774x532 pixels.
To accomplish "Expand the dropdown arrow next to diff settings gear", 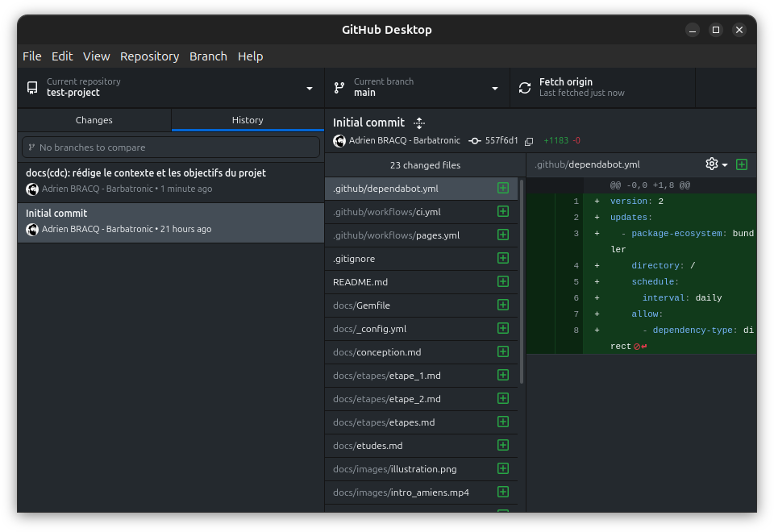I will pyautogui.click(x=725, y=164).
